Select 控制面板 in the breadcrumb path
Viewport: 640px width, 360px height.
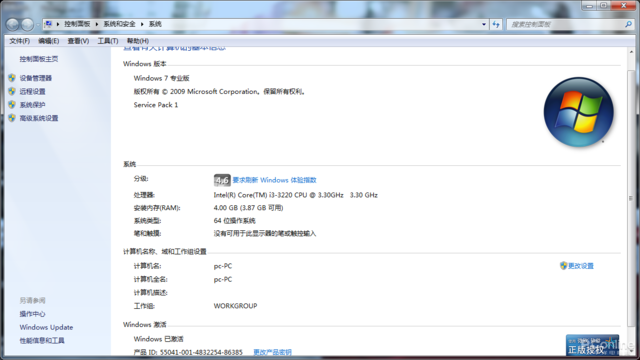point(77,24)
